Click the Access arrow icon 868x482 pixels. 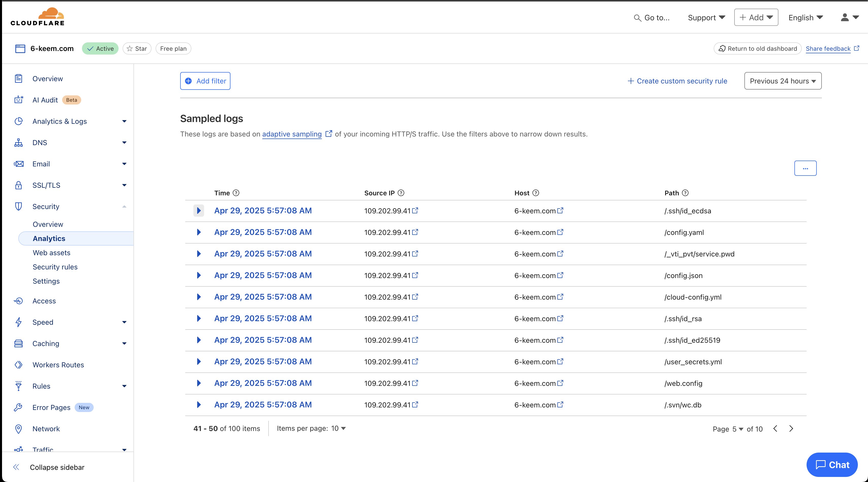point(19,301)
